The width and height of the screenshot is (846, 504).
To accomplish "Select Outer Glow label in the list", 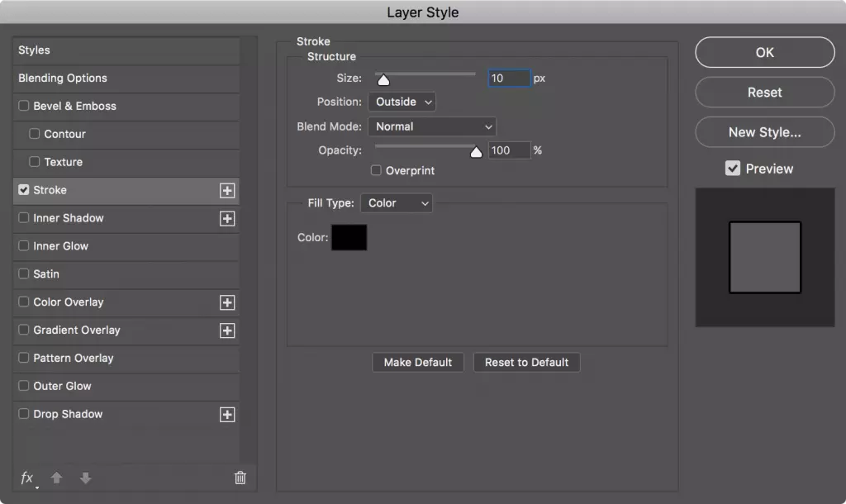I will (x=63, y=387).
